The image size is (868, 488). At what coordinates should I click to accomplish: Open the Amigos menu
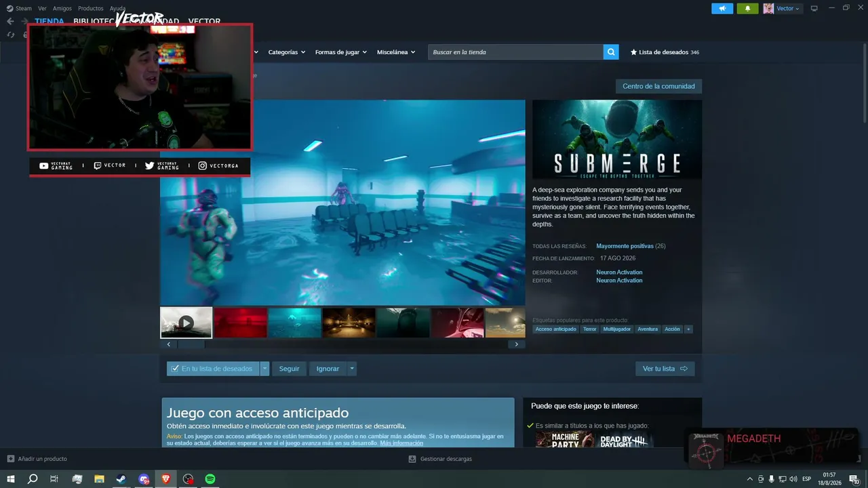62,8
